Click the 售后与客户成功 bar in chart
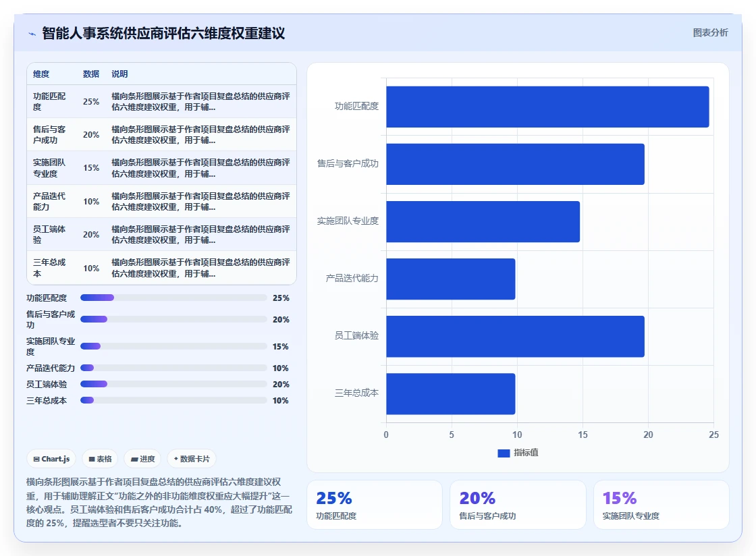The width and height of the screenshot is (756, 556). pos(515,164)
